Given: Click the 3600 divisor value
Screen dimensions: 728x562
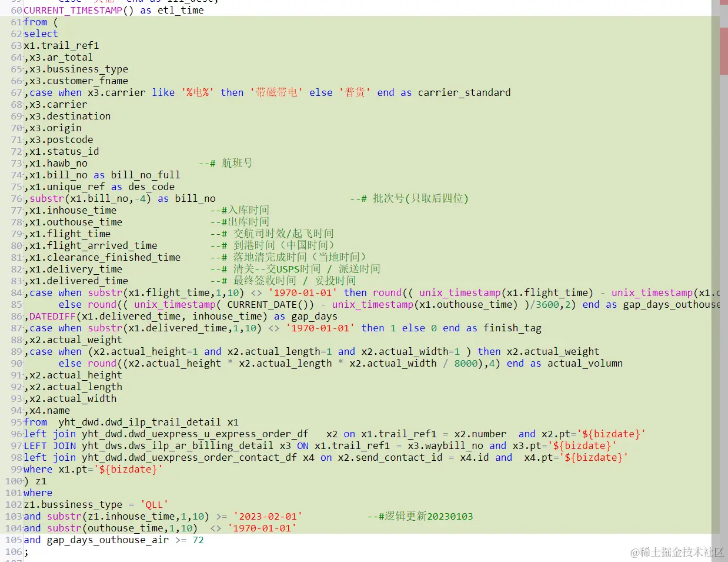Looking at the screenshot, I should click(547, 304).
